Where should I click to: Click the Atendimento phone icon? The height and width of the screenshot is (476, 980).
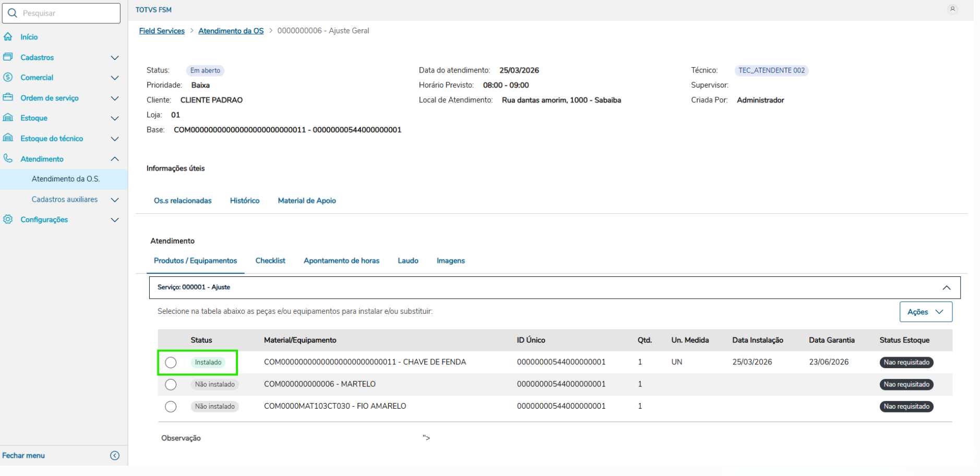8,158
